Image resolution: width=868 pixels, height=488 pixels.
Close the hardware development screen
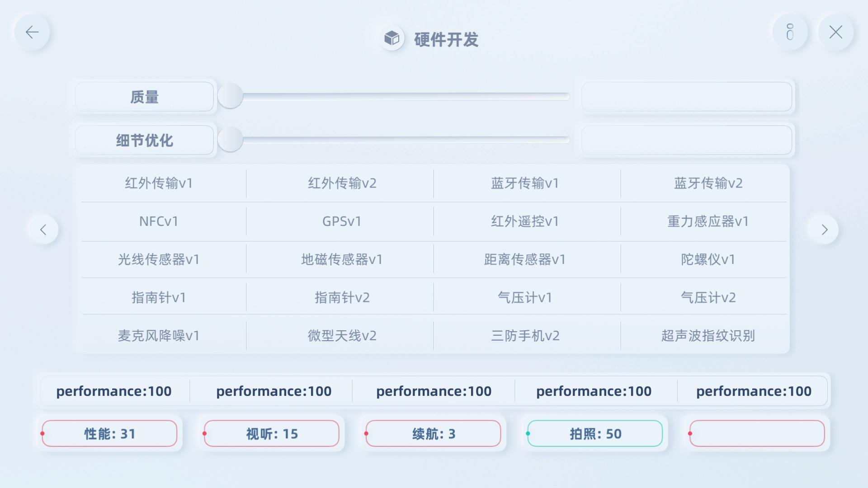click(x=835, y=32)
